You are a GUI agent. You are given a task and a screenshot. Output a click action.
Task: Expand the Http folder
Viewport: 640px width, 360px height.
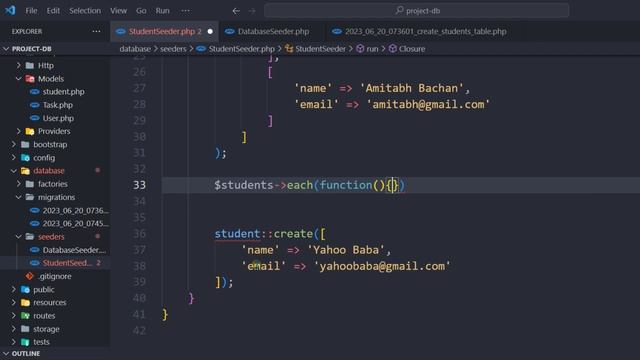pyautogui.click(x=18, y=65)
